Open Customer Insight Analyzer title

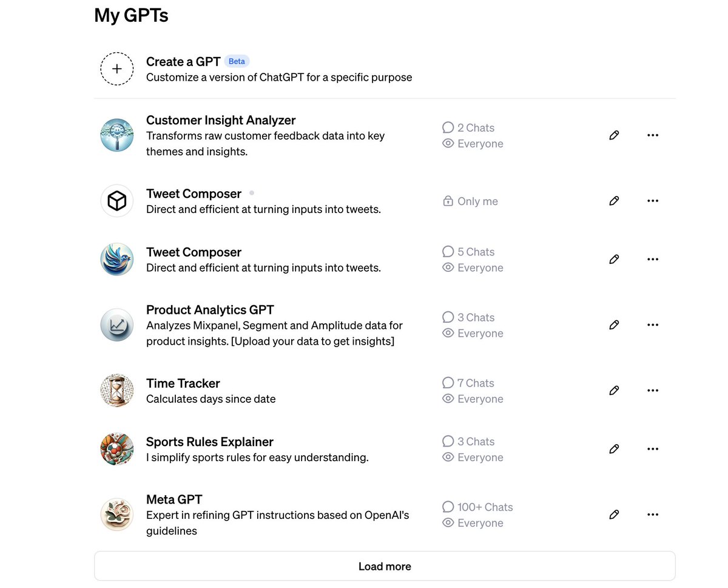click(x=221, y=120)
